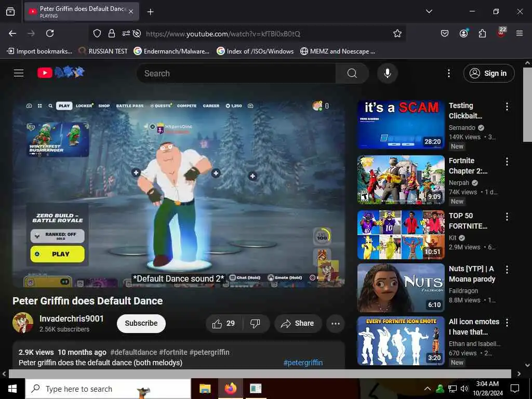
Task: View site security lock information
Action: pyautogui.click(x=111, y=33)
